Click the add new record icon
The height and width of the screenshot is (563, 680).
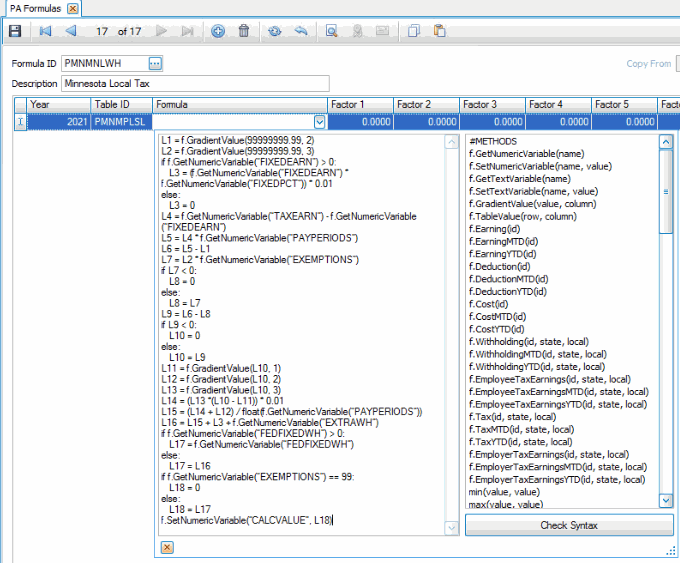pyautogui.click(x=218, y=31)
